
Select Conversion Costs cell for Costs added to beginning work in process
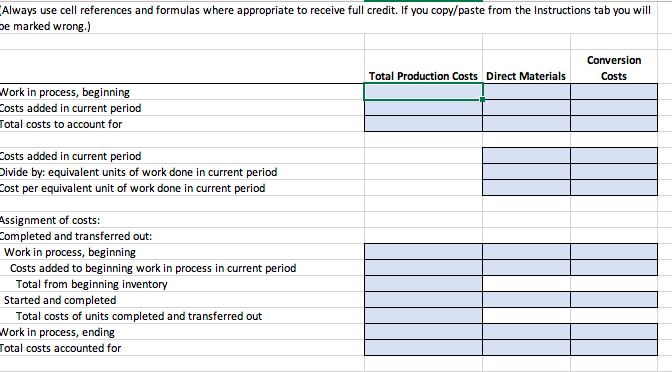[614, 268]
